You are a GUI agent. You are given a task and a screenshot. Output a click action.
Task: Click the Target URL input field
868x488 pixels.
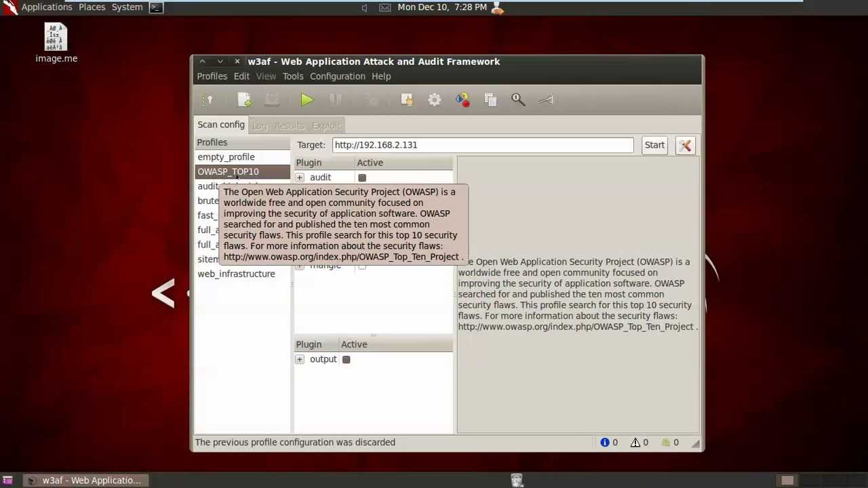tap(483, 145)
